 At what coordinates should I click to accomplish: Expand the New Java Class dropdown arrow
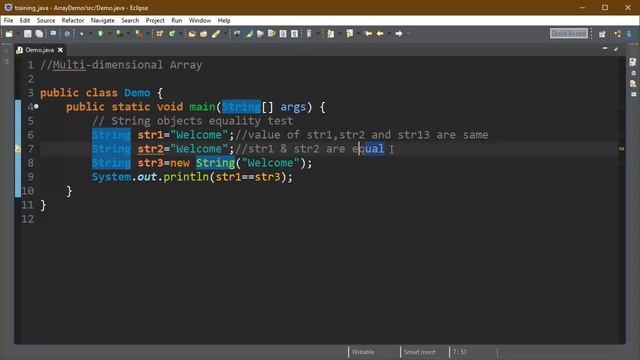point(180,34)
